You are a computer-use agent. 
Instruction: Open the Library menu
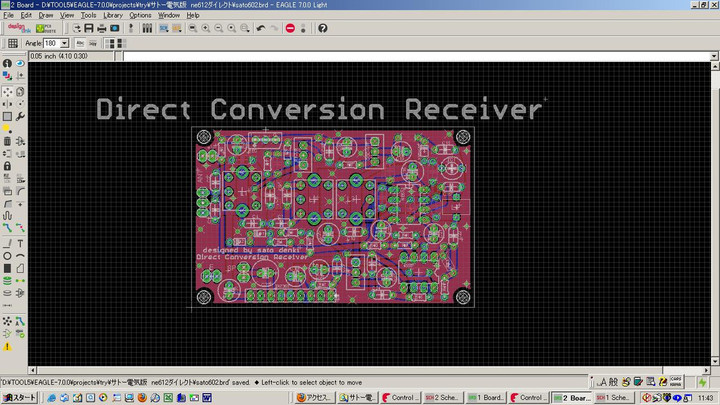(x=113, y=16)
